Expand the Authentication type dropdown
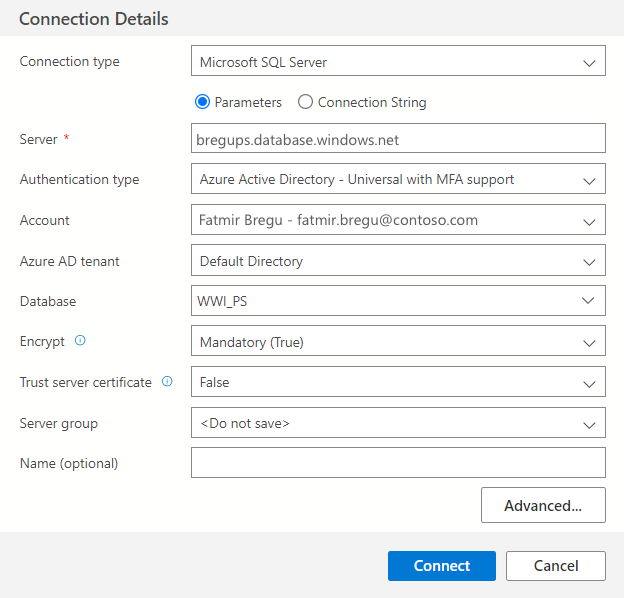Image resolution: width=624 pixels, height=598 pixels. pos(397,180)
